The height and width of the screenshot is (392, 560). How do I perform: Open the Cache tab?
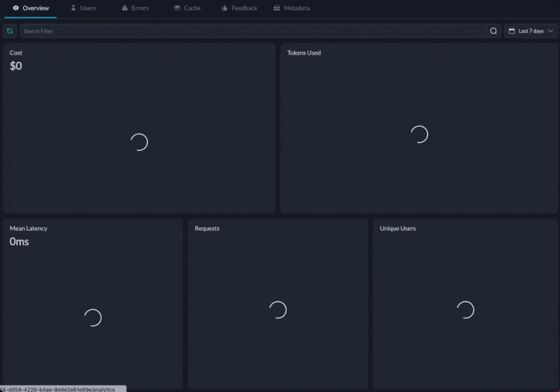tap(192, 8)
